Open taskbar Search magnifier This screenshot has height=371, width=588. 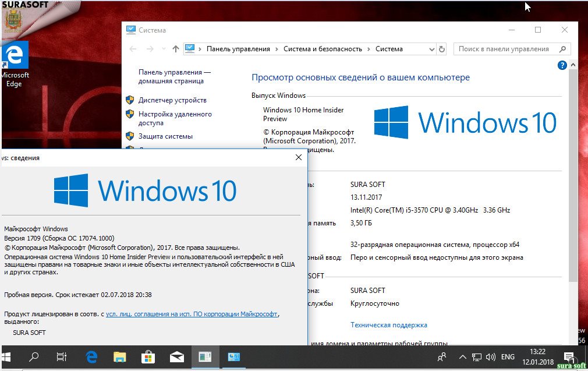34,357
